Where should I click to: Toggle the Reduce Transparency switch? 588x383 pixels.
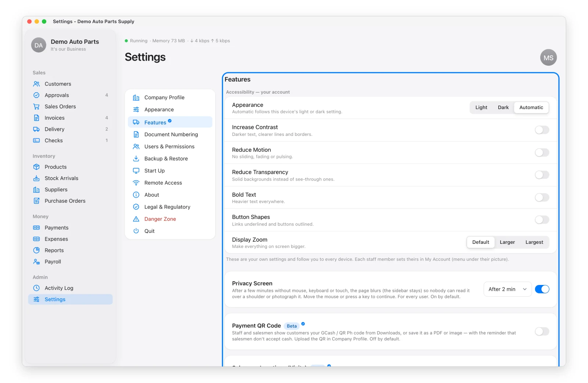coord(542,175)
